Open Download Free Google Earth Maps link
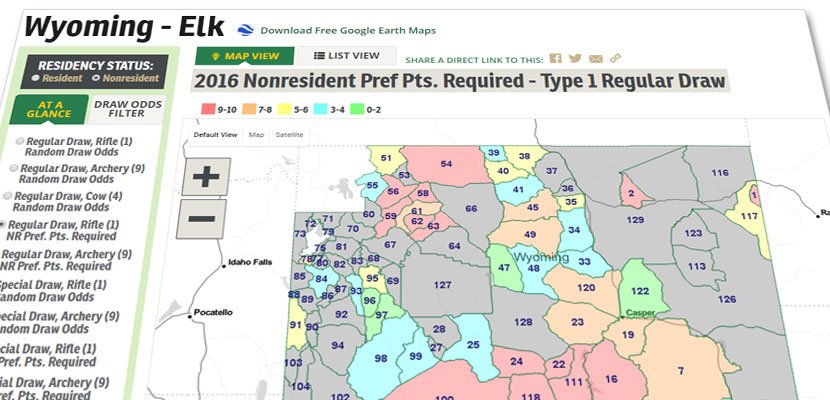The height and width of the screenshot is (400, 830). [348, 30]
